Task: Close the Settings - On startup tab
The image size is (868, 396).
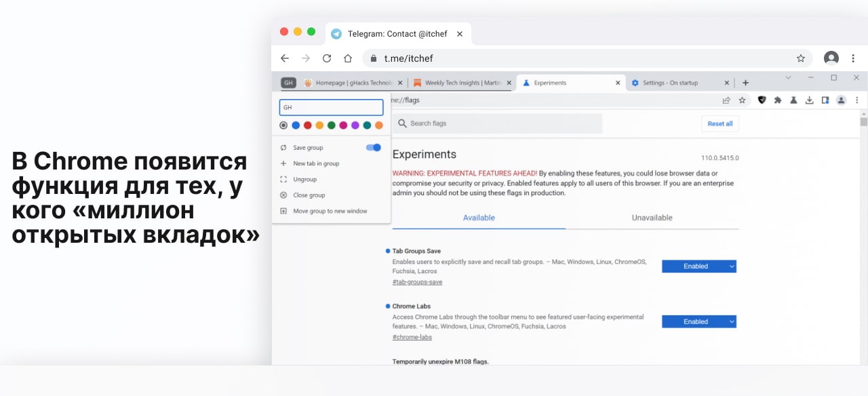Action: point(727,83)
